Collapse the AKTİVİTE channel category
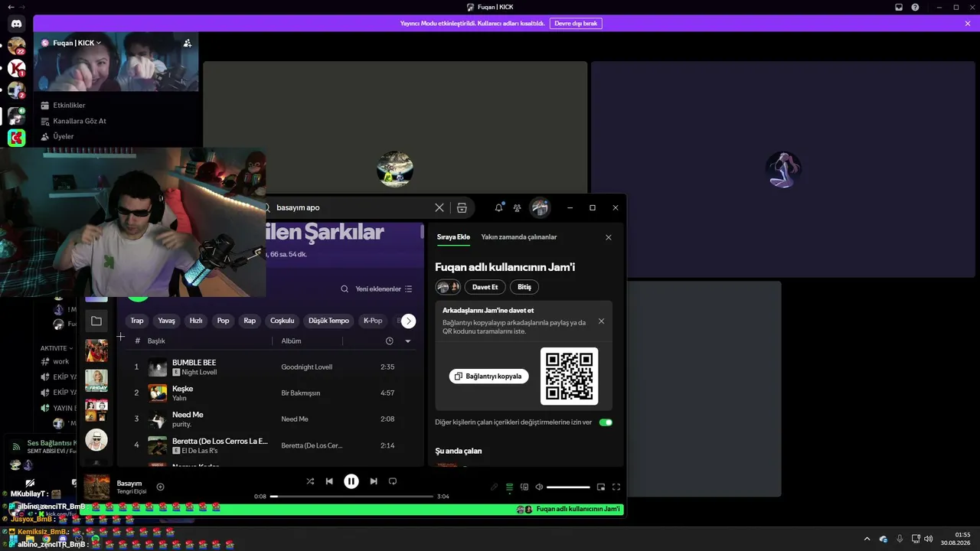 (57, 348)
